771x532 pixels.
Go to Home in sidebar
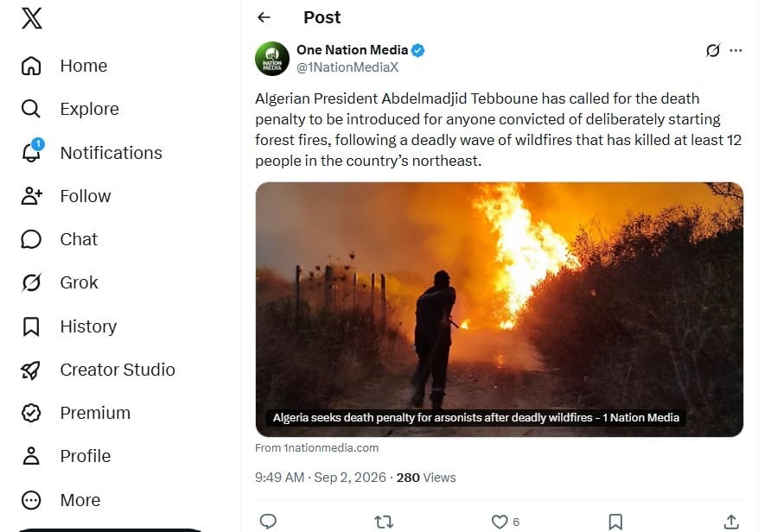click(x=64, y=66)
